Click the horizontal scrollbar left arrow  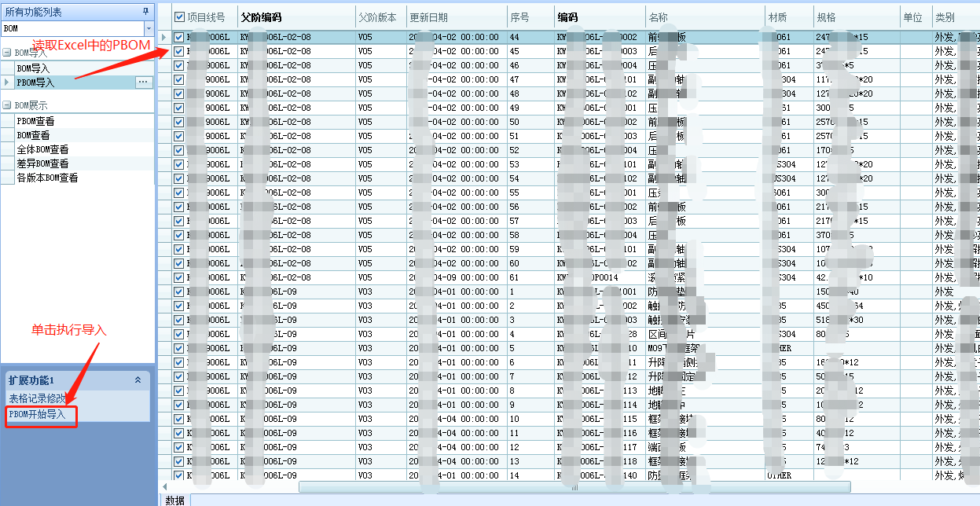(x=165, y=486)
